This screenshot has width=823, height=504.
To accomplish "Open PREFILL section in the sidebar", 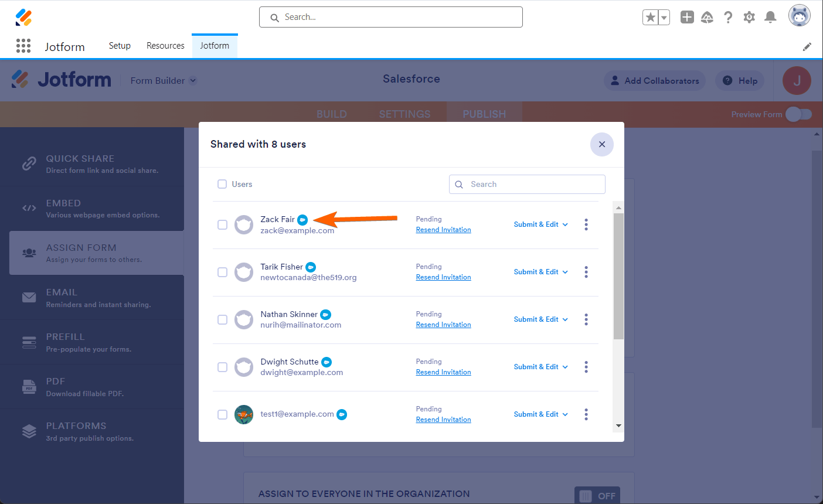I will point(92,342).
